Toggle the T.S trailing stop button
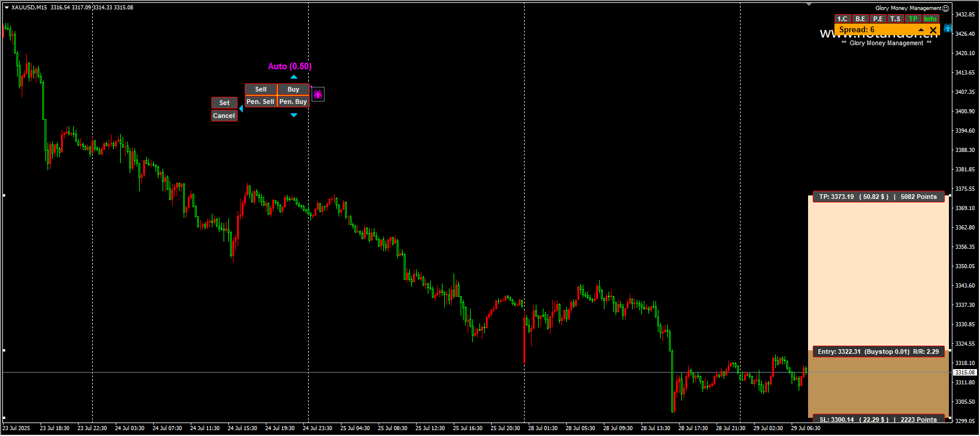 pyautogui.click(x=895, y=19)
